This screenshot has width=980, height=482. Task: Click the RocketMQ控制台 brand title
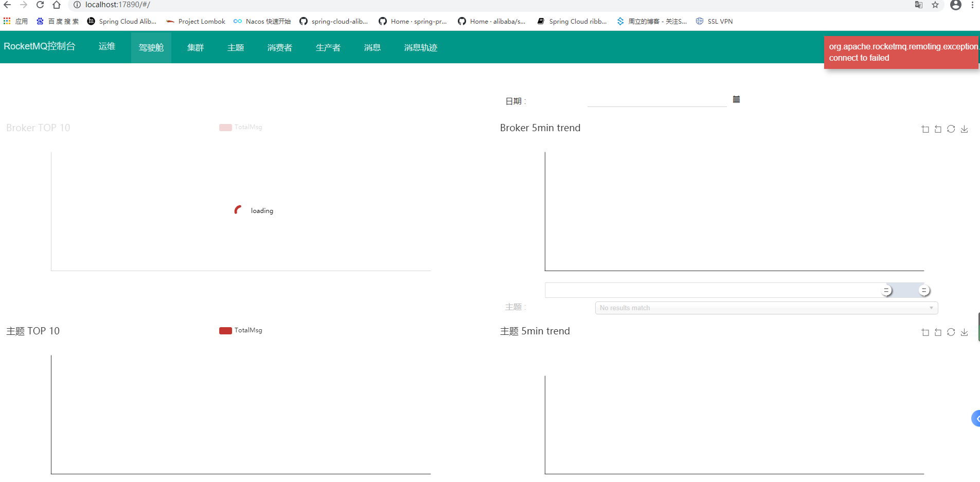pyautogui.click(x=40, y=46)
